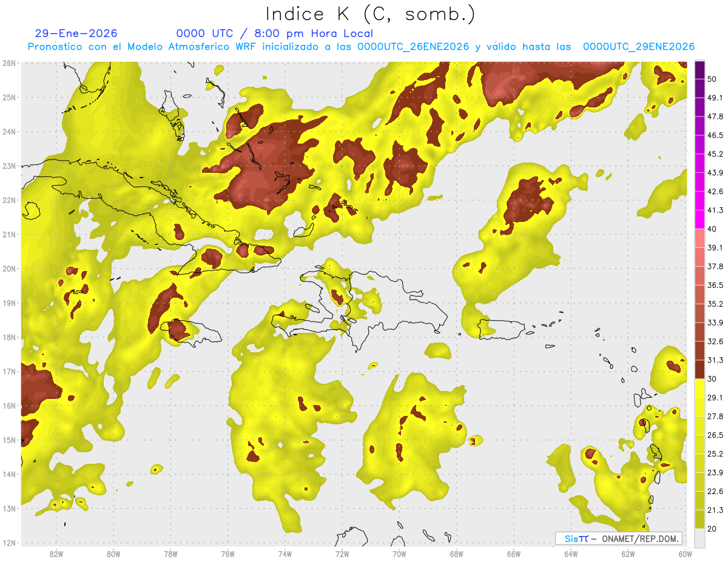Click the longitude label "66W"
728x562 pixels.
click(514, 554)
